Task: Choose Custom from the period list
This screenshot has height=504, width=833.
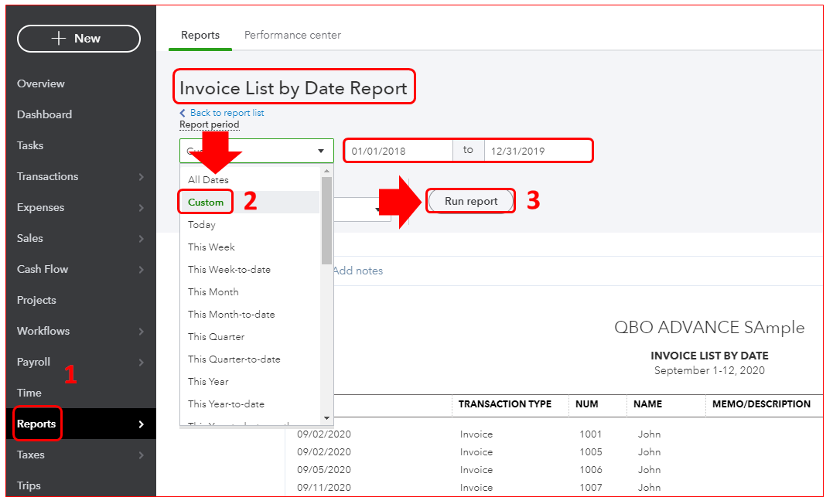Action: click(x=206, y=202)
